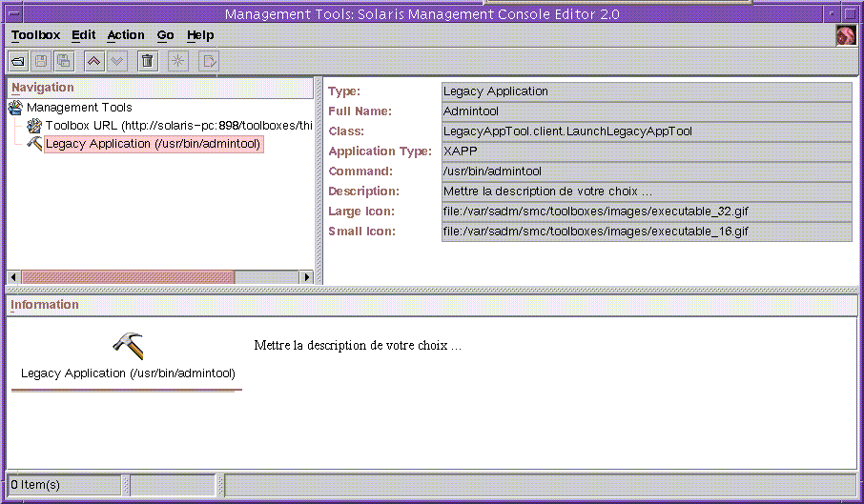Click the Delete trash can icon

[147, 61]
